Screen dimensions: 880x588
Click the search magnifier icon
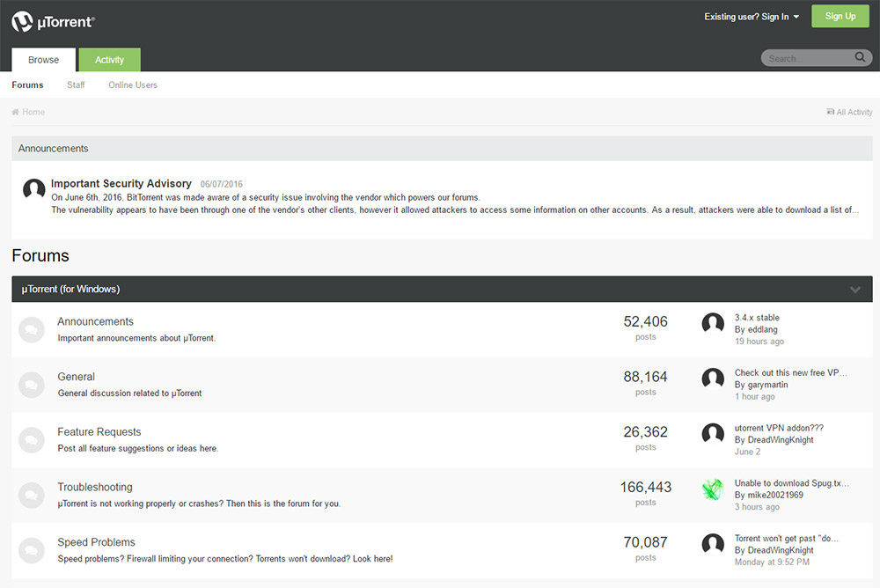coord(861,58)
